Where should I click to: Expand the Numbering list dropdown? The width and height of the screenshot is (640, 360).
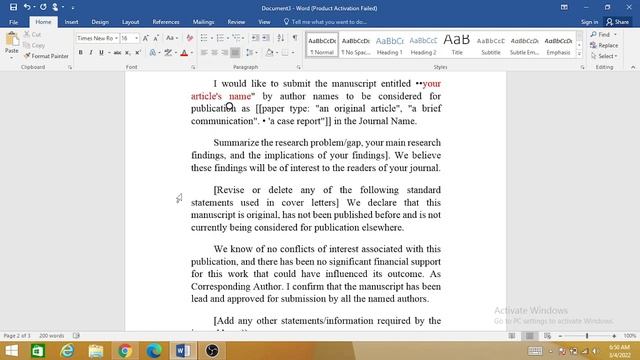pyautogui.click(x=228, y=38)
